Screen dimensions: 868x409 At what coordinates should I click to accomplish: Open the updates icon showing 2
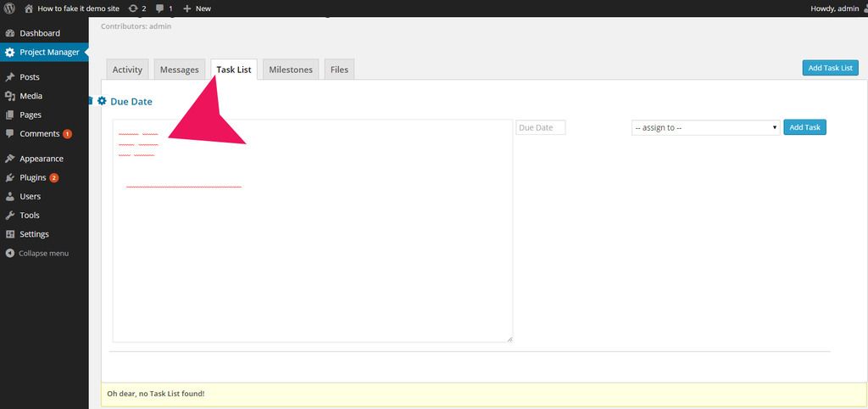136,8
